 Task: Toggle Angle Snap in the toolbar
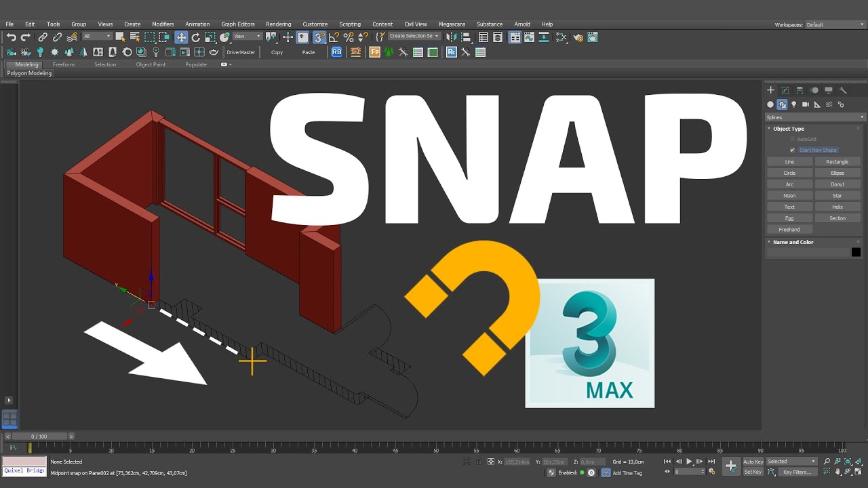point(334,37)
